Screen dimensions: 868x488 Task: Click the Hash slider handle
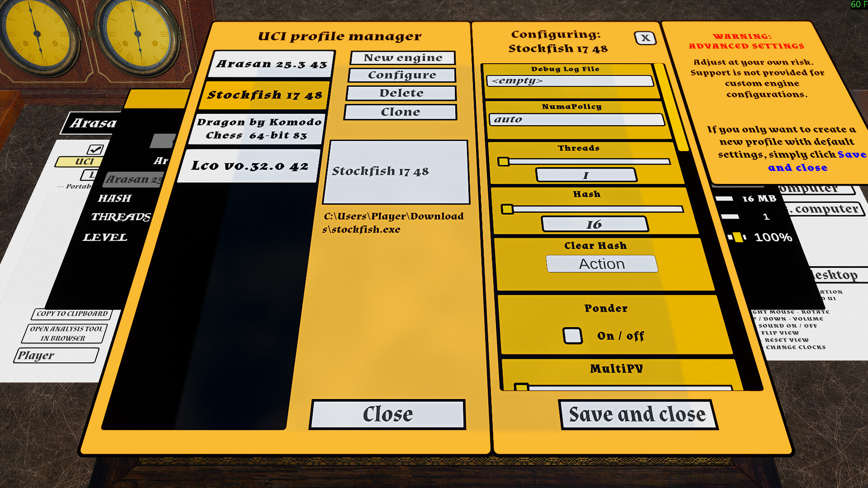pyautogui.click(x=507, y=209)
